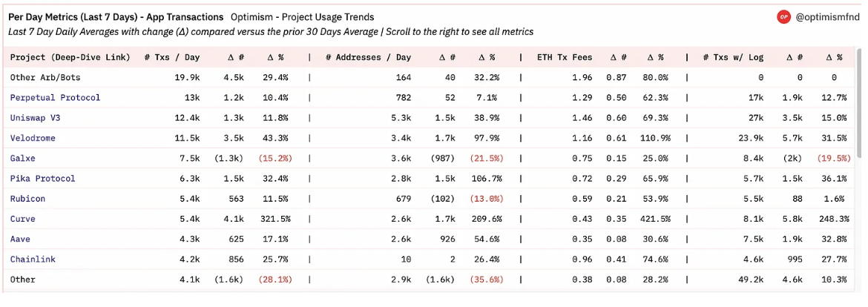Viewport: 868px width, 307px height.
Task: Open the Uniswap V3 project link
Action: tap(33, 118)
